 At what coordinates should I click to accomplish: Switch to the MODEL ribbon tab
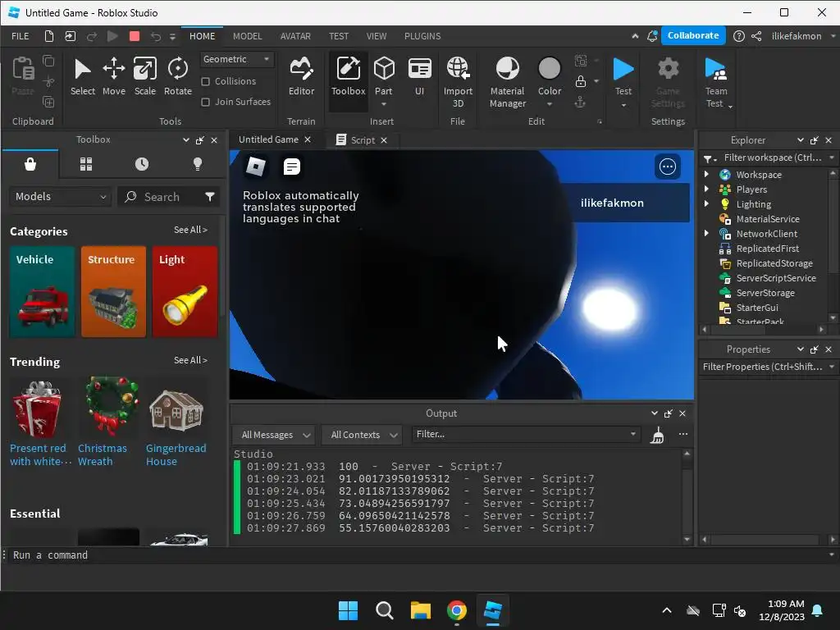(x=248, y=36)
